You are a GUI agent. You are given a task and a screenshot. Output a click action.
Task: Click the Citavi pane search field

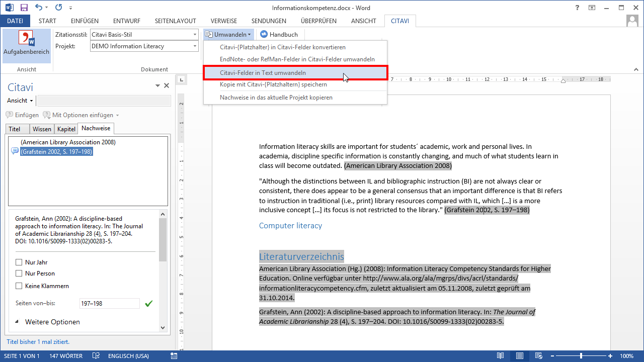click(104, 101)
